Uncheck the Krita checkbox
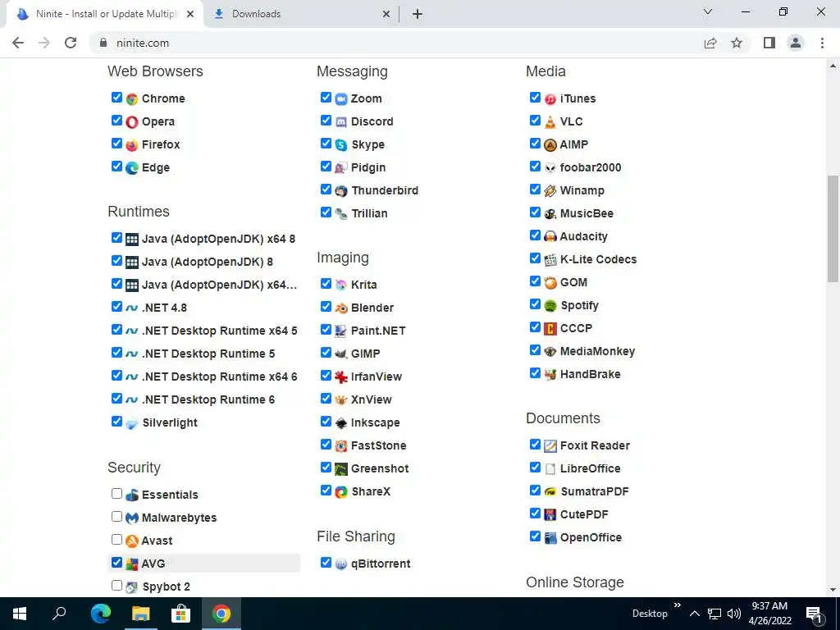Viewport: 840px width, 630px height. click(326, 283)
